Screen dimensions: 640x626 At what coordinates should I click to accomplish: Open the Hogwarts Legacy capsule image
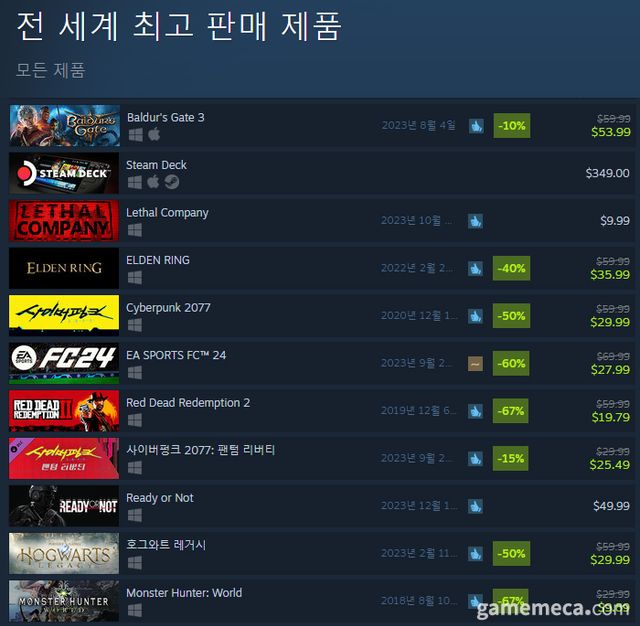64,553
